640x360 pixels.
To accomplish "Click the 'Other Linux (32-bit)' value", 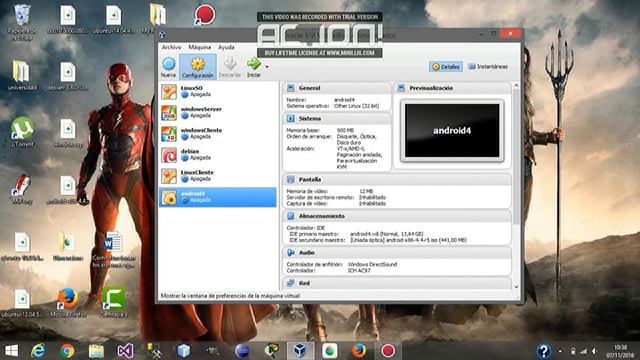I will pyautogui.click(x=356, y=106).
